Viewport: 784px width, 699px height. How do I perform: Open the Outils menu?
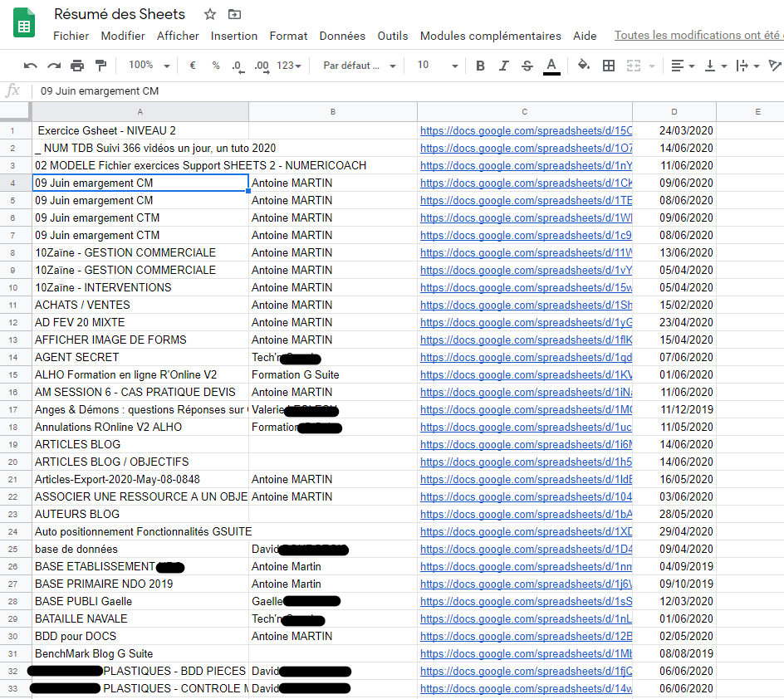393,36
